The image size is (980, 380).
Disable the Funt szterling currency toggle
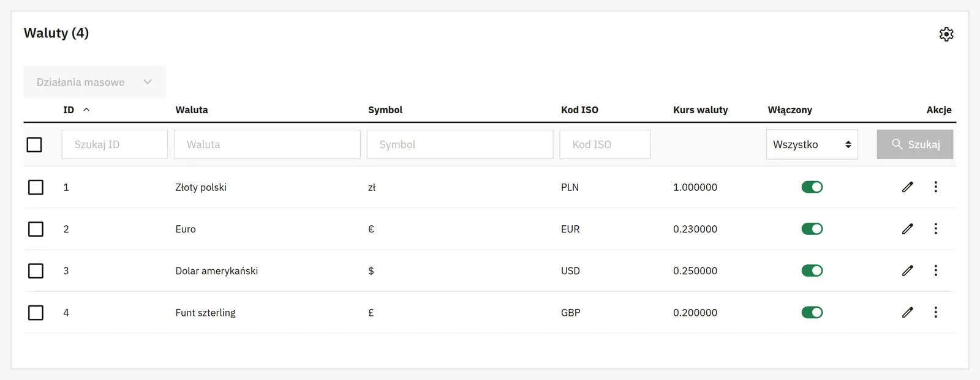[812, 313]
